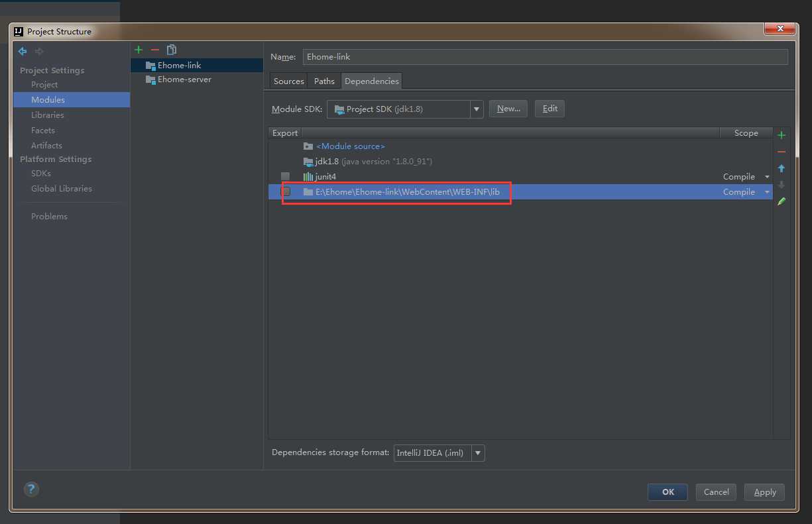Select Modules in Project Settings
The width and height of the screenshot is (812, 524).
pyautogui.click(x=72, y=99)
